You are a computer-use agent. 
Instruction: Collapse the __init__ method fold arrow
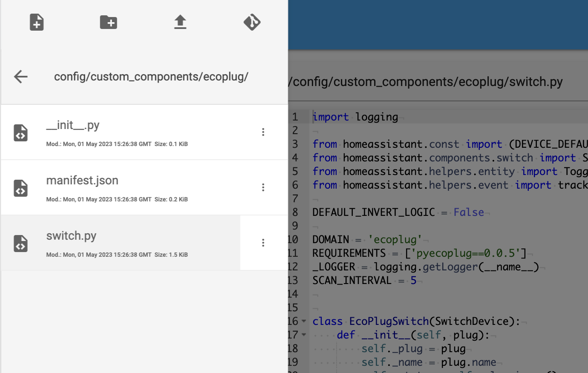303,335
